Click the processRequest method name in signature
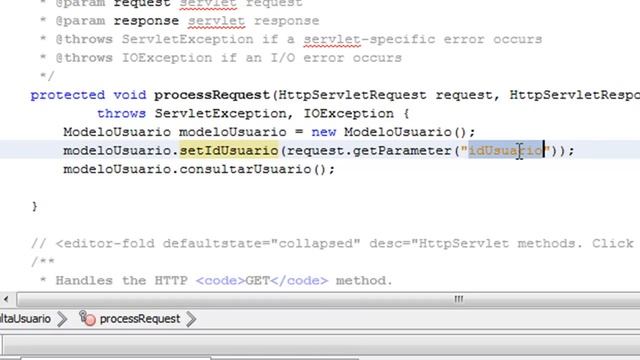This screenshot has width=640, height=360. pyautogui.click(x=212, y=95)
